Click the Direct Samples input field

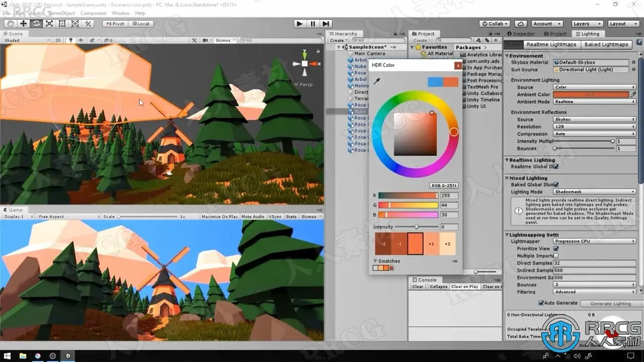coord(595,263)
